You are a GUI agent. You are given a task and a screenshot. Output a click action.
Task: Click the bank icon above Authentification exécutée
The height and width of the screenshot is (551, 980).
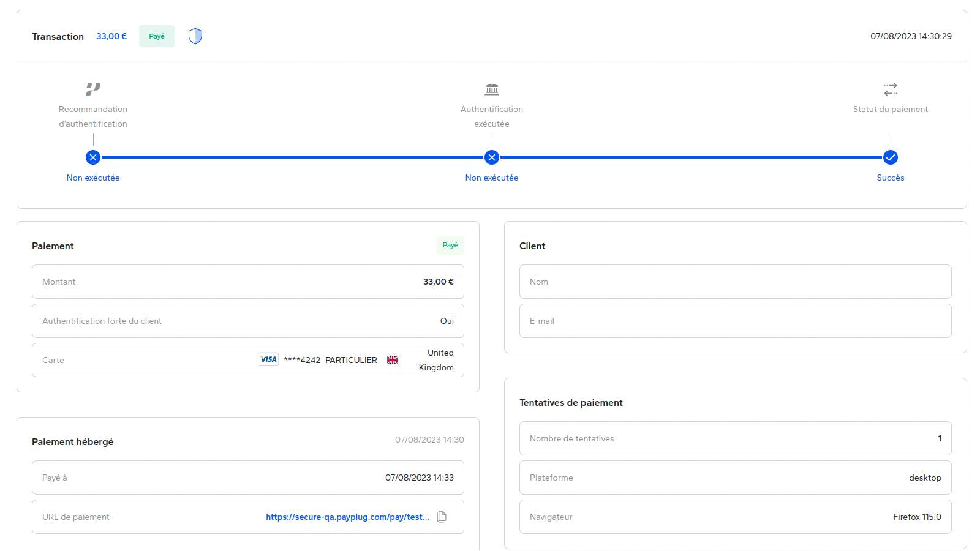click(x=492, y=89)
